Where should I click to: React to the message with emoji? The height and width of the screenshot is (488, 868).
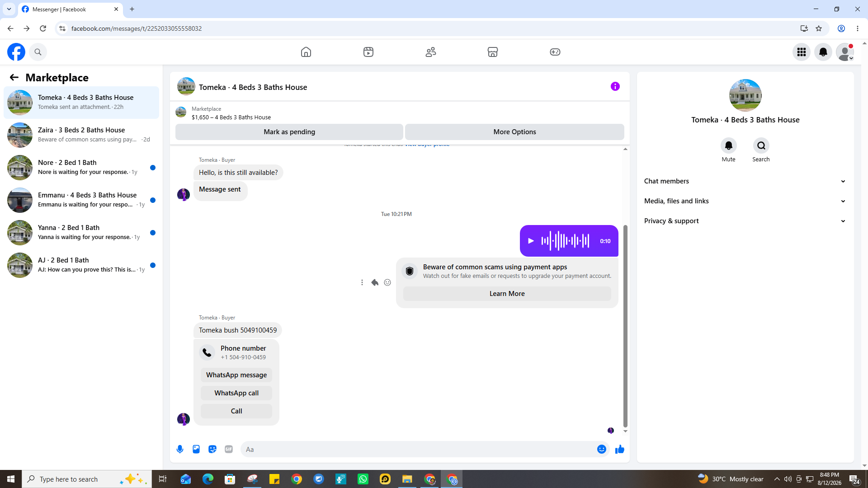pos(387,282)
